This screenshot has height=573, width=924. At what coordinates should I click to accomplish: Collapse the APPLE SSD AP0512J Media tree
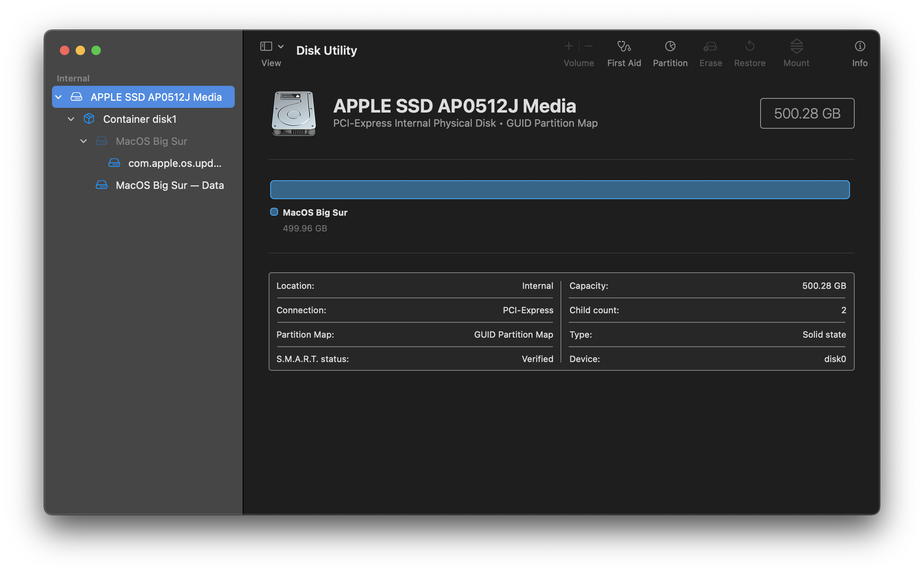tap(59, 97)
